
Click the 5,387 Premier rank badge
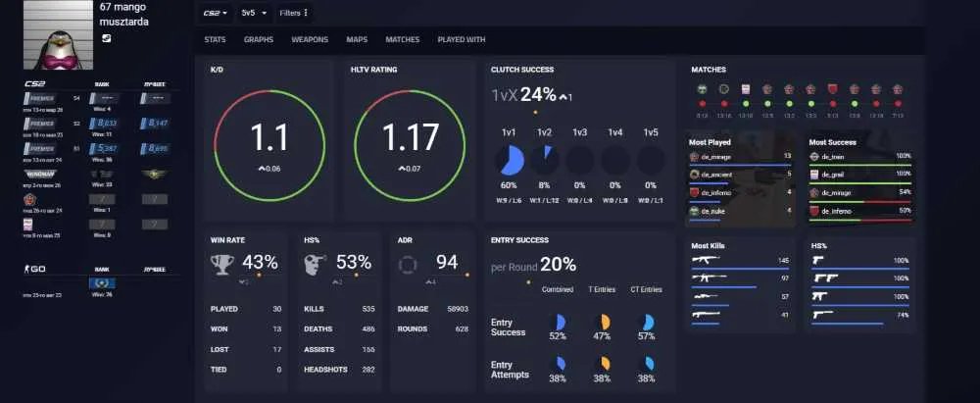click(x=103, y=148)
